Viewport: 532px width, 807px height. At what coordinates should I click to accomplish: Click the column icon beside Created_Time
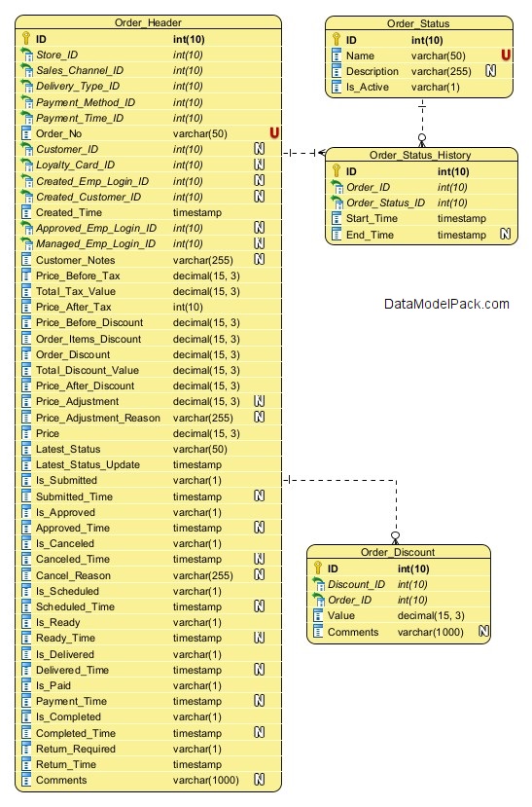[x=26, y=212]
